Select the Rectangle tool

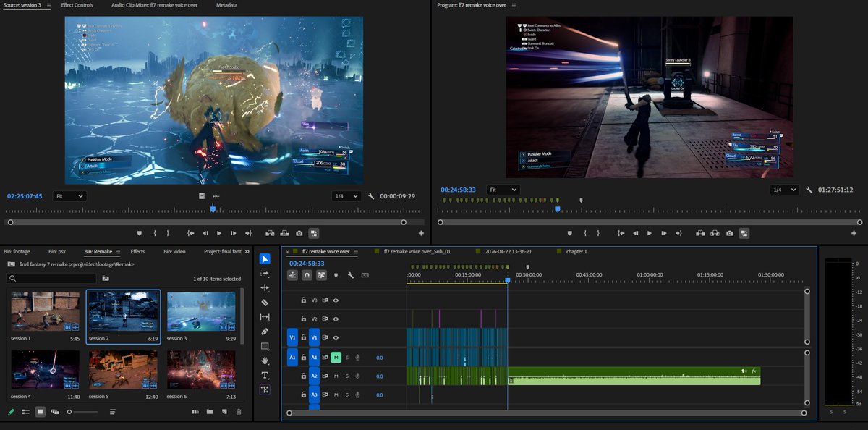tap(265, 346)
